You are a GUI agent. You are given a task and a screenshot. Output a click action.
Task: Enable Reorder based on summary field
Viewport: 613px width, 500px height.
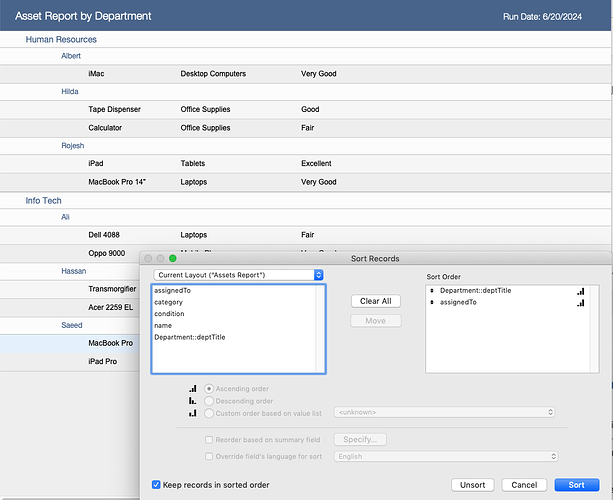pyautogui.click(x=208, y=439)
